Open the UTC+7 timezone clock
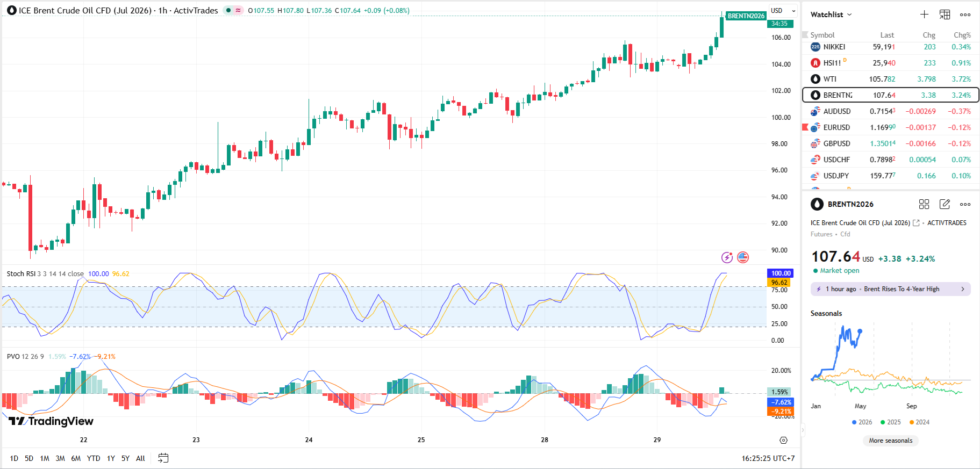Viewport: 980px width, 469px height. 768,458
